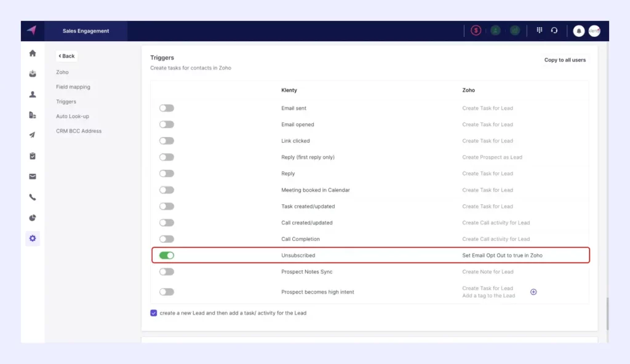Click Create Note for Lead text

click(x=488, y=272)
